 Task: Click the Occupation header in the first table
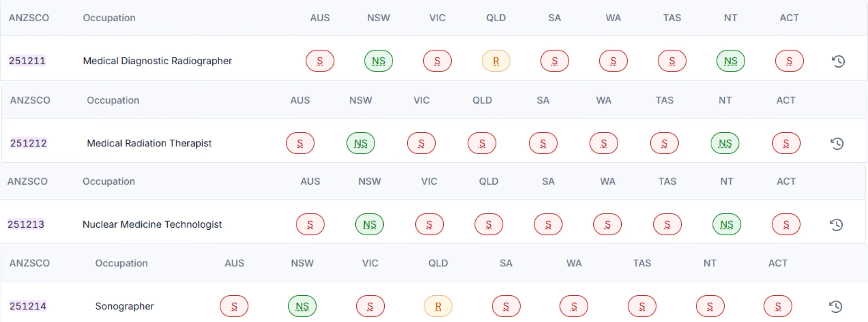coord(109,18)
